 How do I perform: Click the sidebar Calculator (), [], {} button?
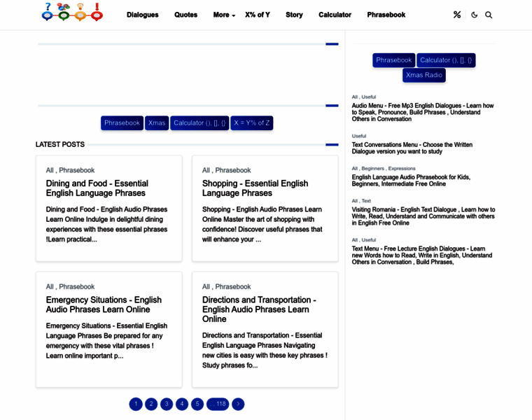point(446,60)
